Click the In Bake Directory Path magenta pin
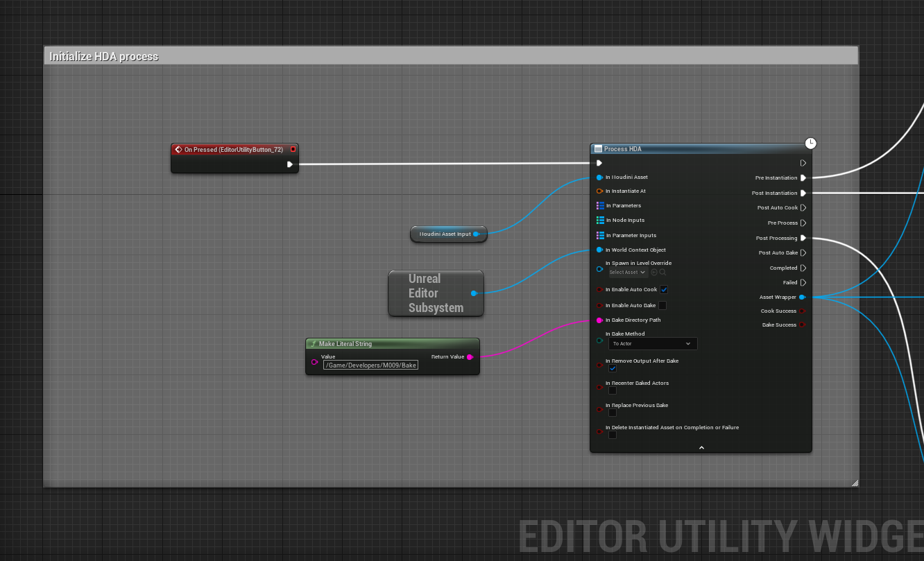924x561 pixels. (x=599, y=320)
